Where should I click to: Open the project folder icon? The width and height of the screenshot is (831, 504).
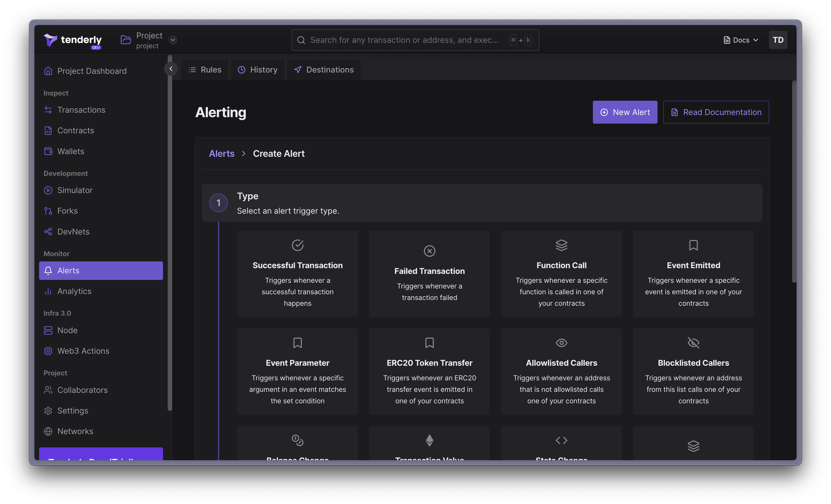point(126,40)
